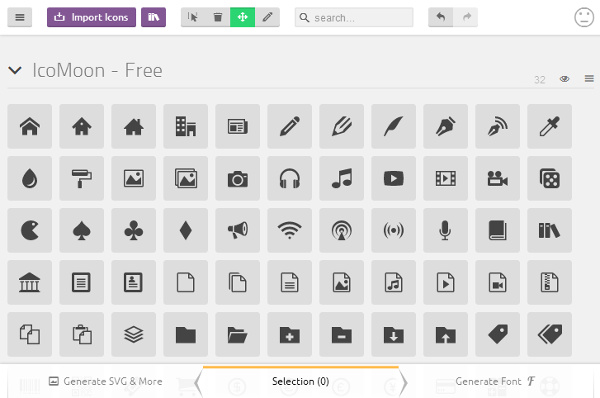Activate the green Move tool

pyautogui.click(x=242, y=17)
